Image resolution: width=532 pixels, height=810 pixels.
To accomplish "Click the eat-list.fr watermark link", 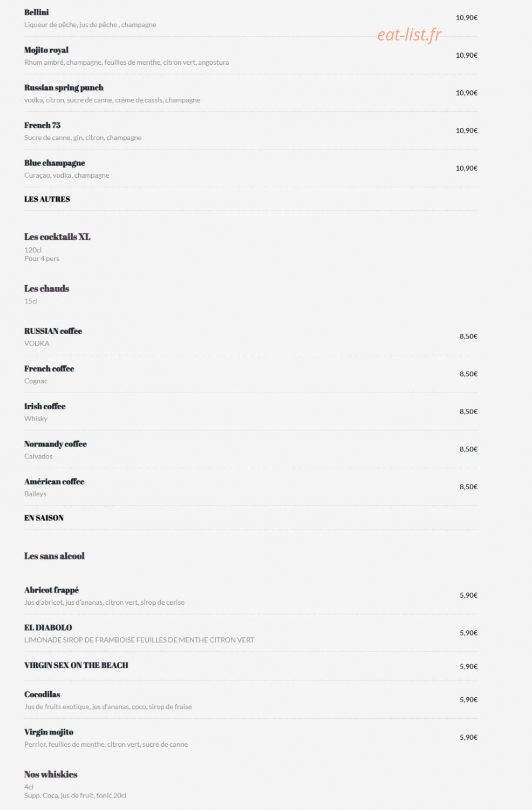I will pos(409,35).
